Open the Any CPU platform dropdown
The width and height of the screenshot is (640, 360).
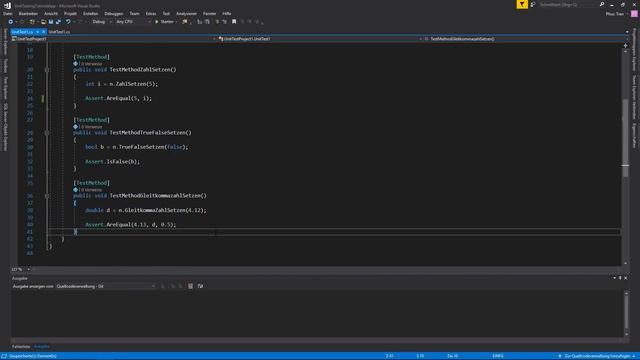pos(133,22)
